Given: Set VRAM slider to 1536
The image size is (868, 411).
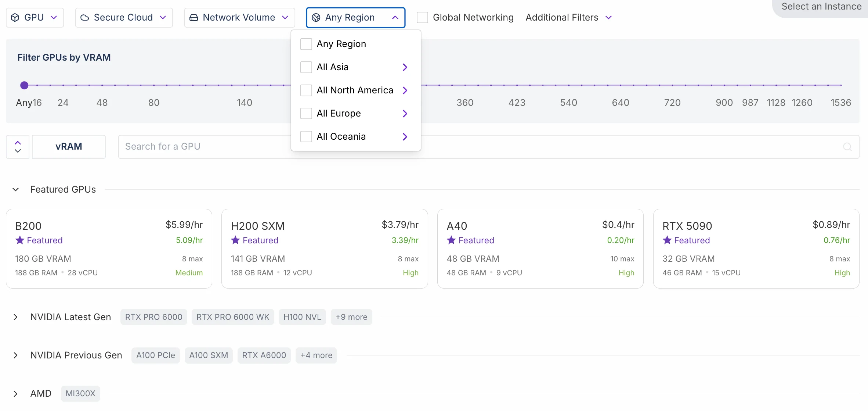Looking at the screenshot, I should coord(841,86).
